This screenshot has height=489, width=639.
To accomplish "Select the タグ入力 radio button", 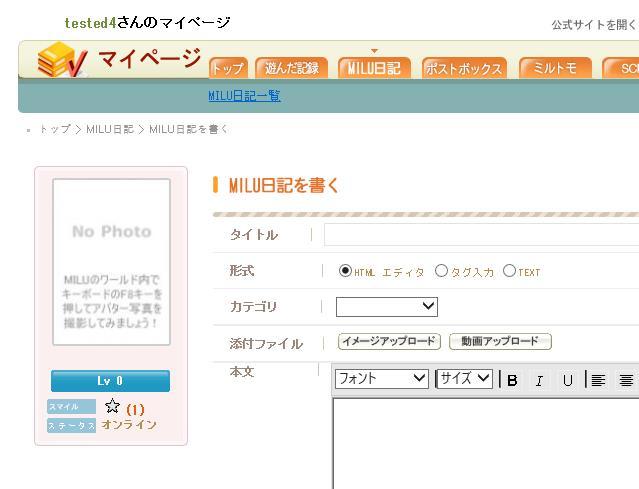I will (441, 271).
